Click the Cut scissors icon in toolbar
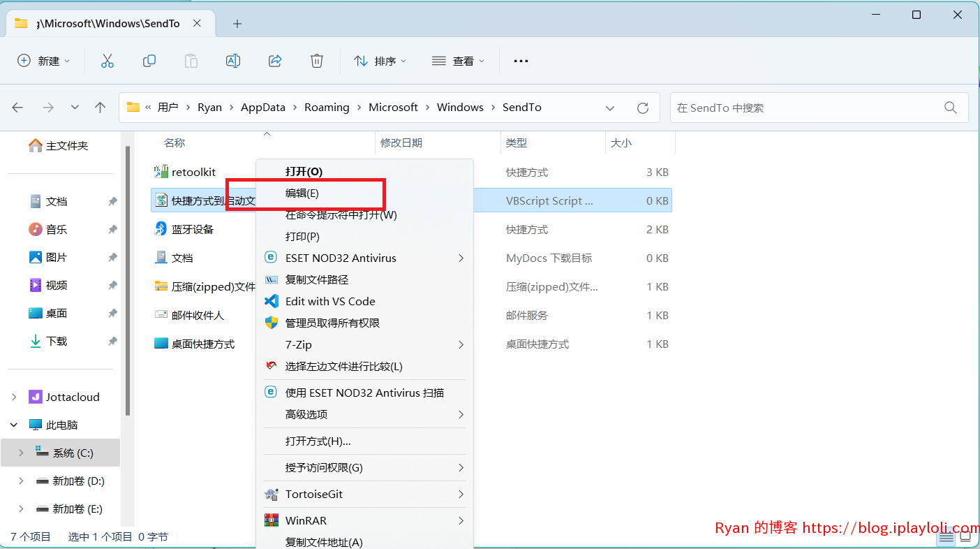Screen dimensions: 980x549 107,61
